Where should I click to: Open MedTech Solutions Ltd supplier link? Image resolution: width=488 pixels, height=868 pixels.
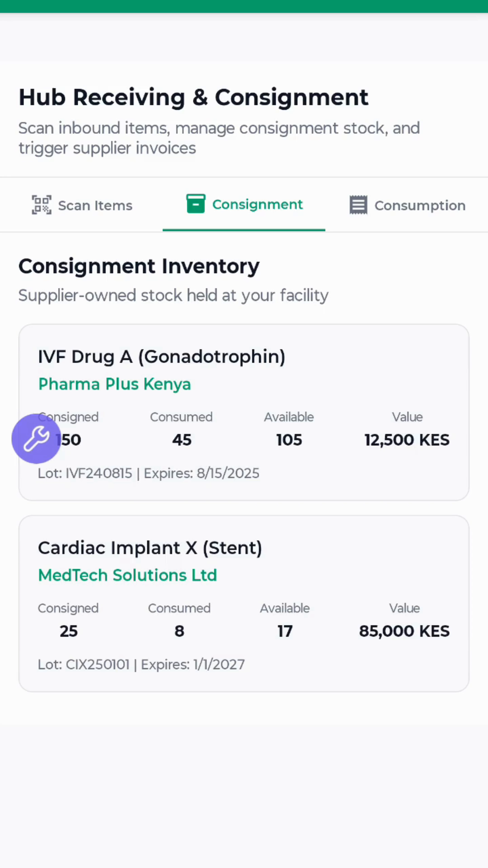coord(127,575)
